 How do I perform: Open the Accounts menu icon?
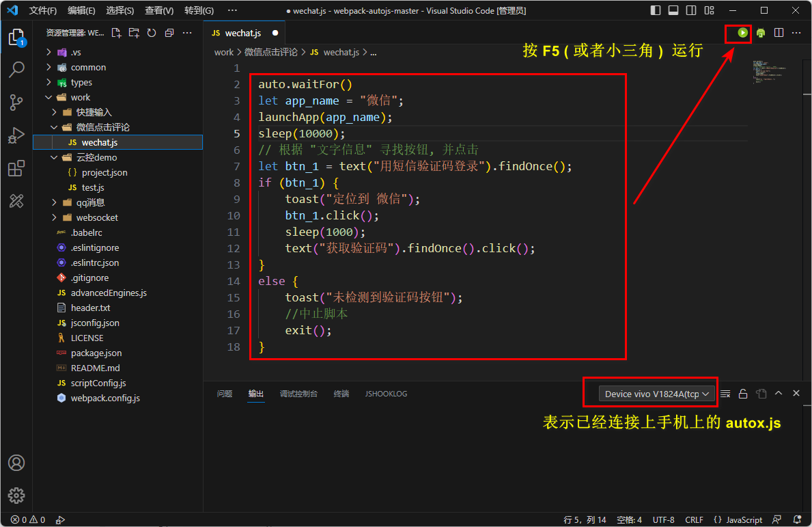click(16, 463)
